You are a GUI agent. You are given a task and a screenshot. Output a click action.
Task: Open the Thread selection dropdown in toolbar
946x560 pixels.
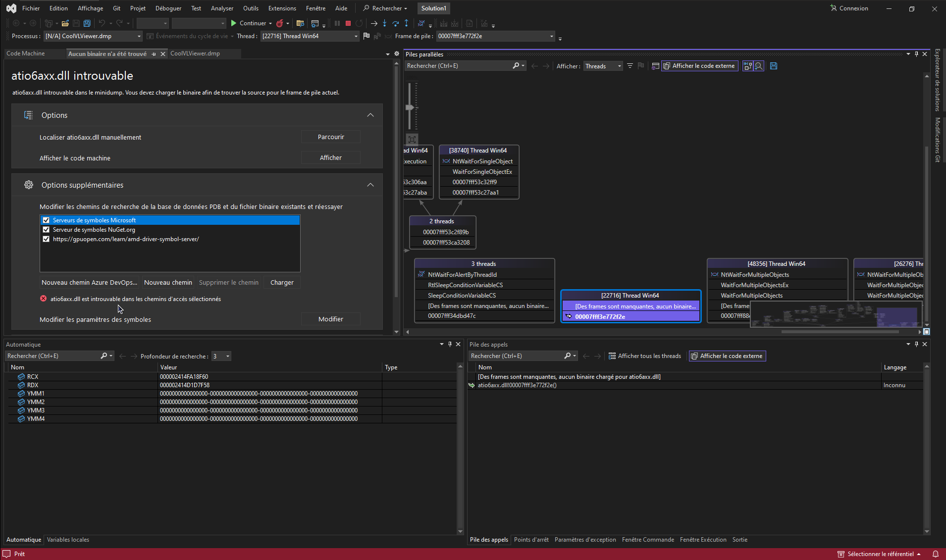click(356, 36)
